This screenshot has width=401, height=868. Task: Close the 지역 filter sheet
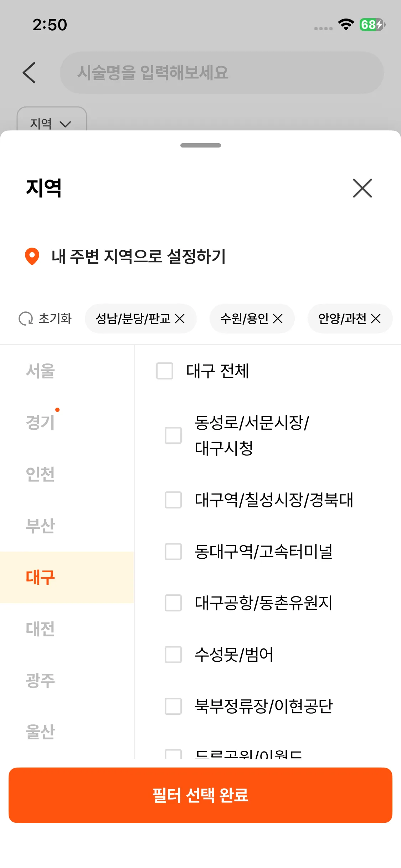tap(362, 188)
